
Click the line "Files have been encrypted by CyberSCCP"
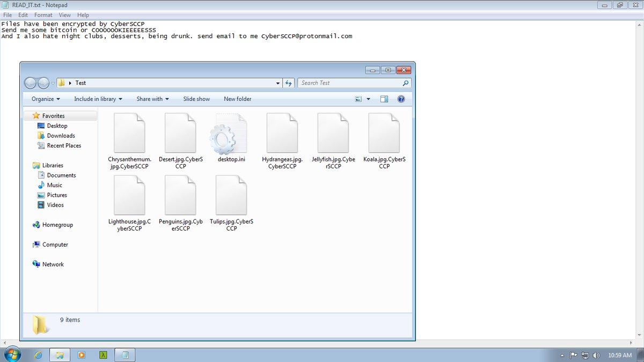(x=73, y=24)
